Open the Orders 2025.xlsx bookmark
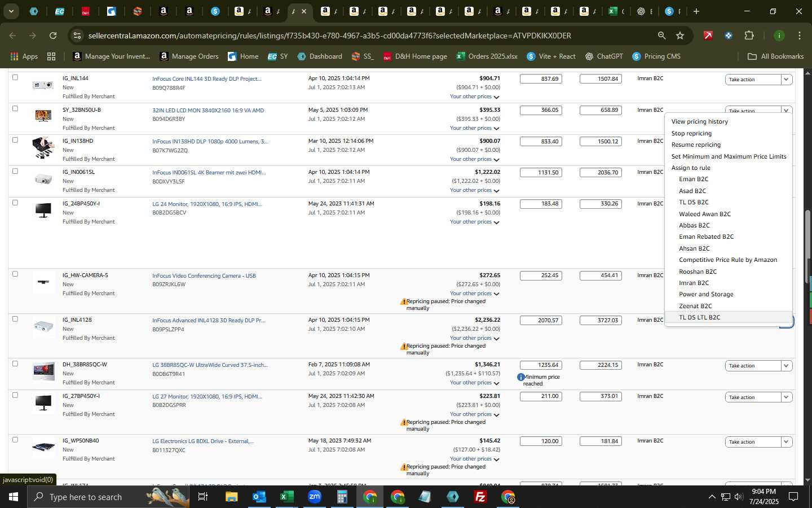The width and height of the screenshot is (812, 508). point(487,56)
